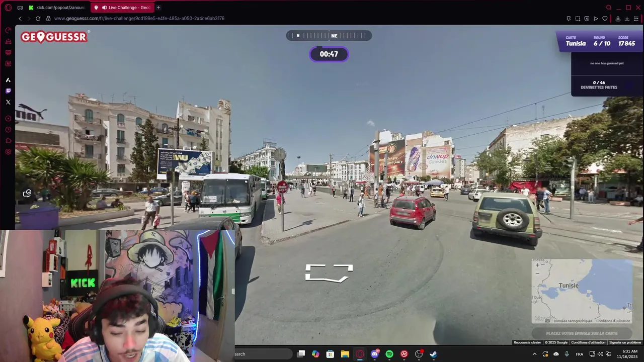Select the Live Challenge GeoGuessr tab
The image size is (644, 362).
pos(122,8)
